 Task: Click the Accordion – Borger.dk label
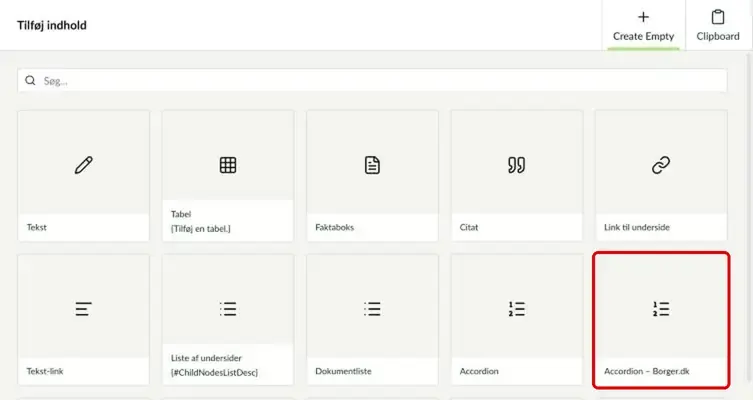point(647,371)
